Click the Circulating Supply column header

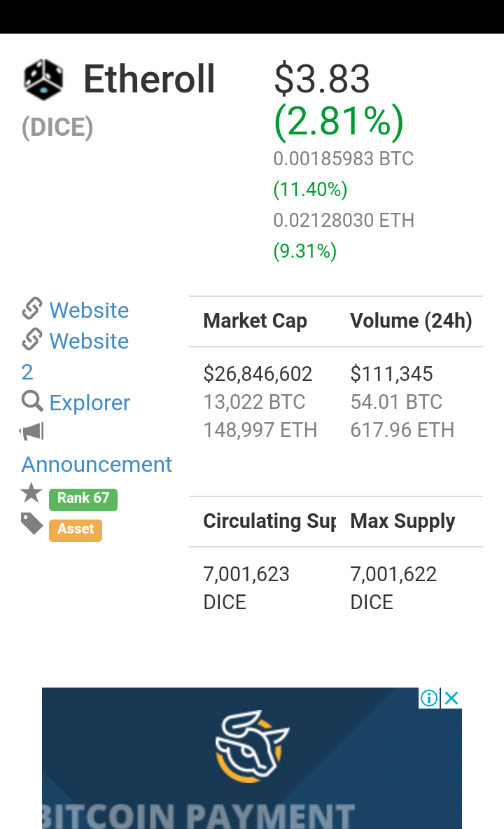[270, 521]
